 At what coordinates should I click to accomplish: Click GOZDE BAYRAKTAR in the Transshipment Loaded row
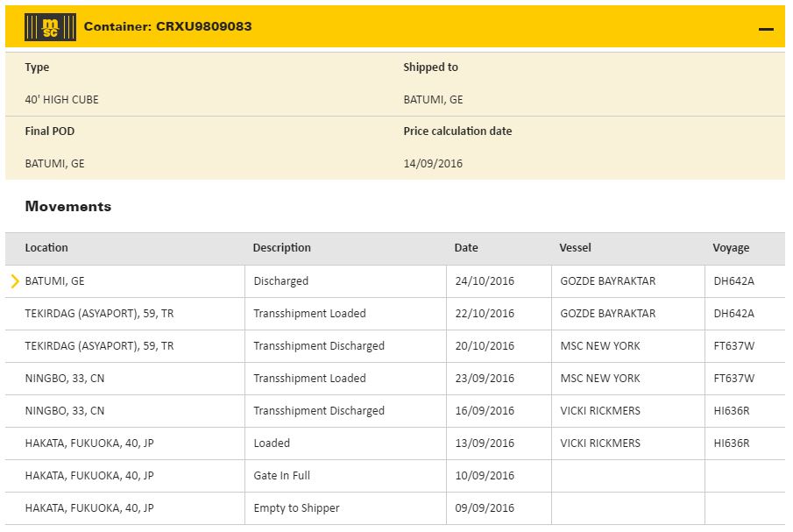tap(607, 314)
